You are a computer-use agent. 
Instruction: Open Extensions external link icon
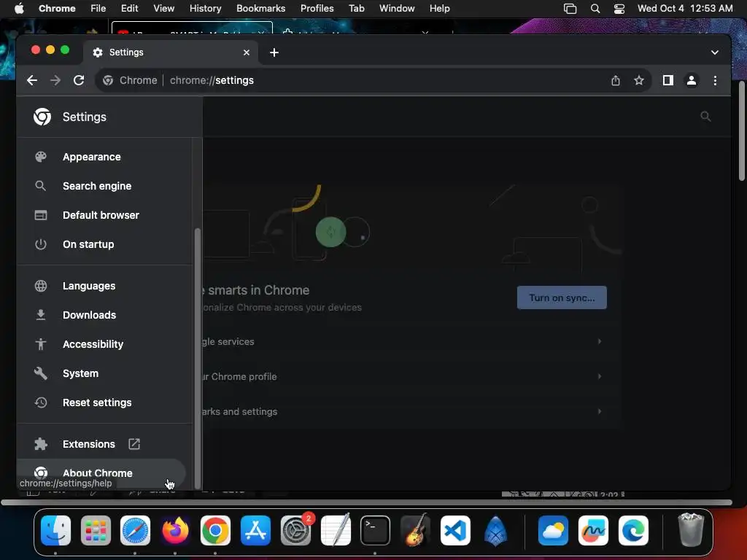coord(134,444)
